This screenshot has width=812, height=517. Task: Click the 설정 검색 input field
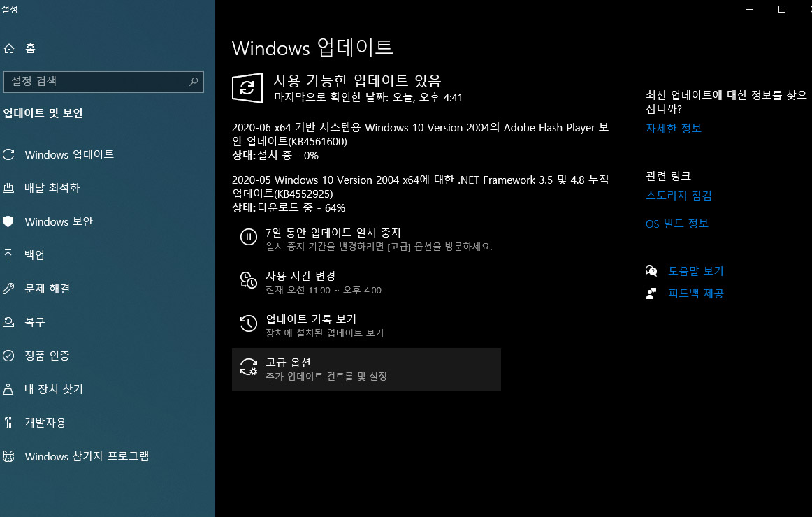(x=103, y=81)
